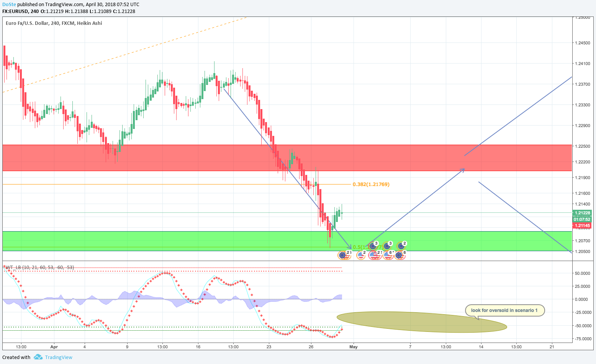Click the 1.21600 price axis label
This screenshot has height=364, width=596.
tap(583, 193)
